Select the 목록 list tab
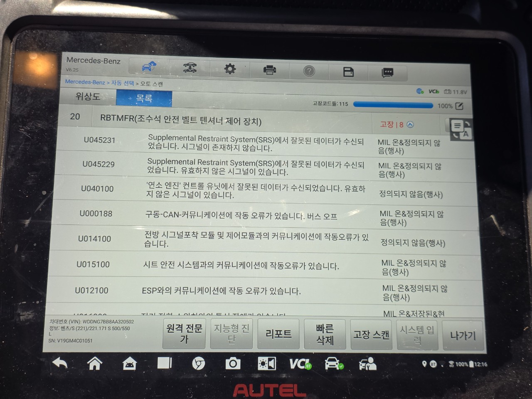 click(x=144, y=99)
